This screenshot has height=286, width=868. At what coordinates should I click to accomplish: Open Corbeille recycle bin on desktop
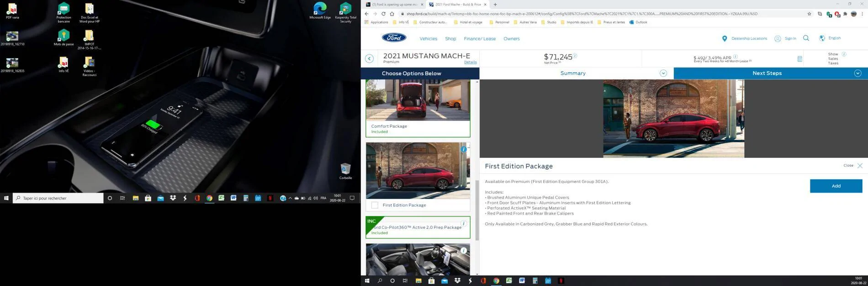click(x=345, y=171)
